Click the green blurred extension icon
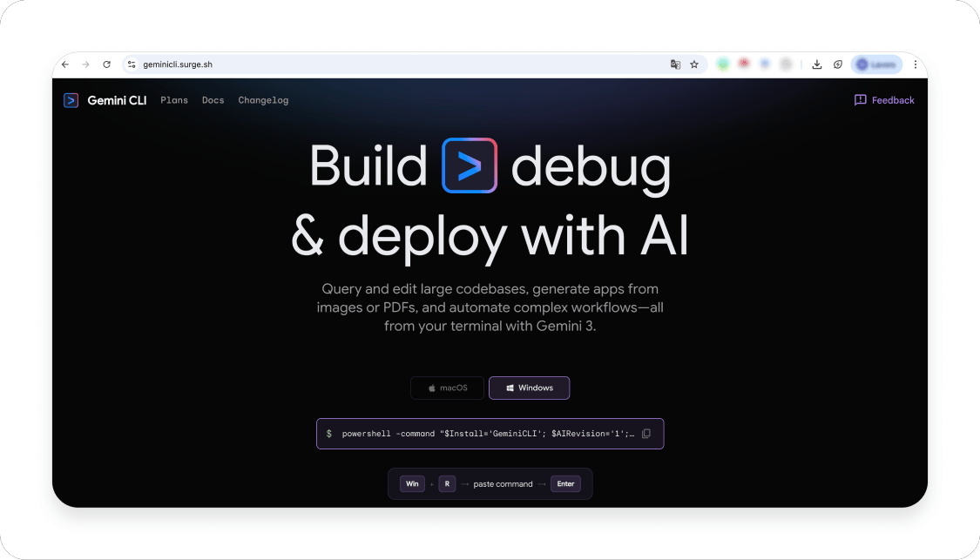Viewport: 980px width, 560px height. click(x=723, y=64)
